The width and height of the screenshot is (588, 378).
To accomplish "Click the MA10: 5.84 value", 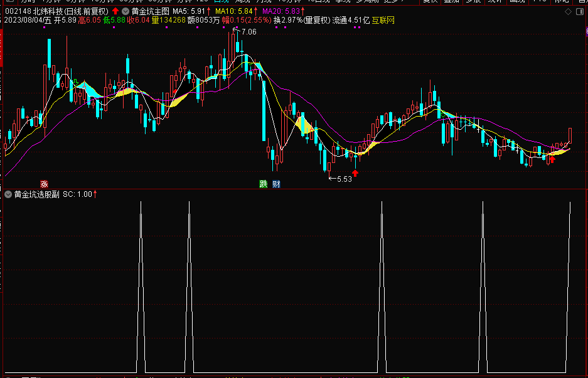I will (x=234, y=11).
